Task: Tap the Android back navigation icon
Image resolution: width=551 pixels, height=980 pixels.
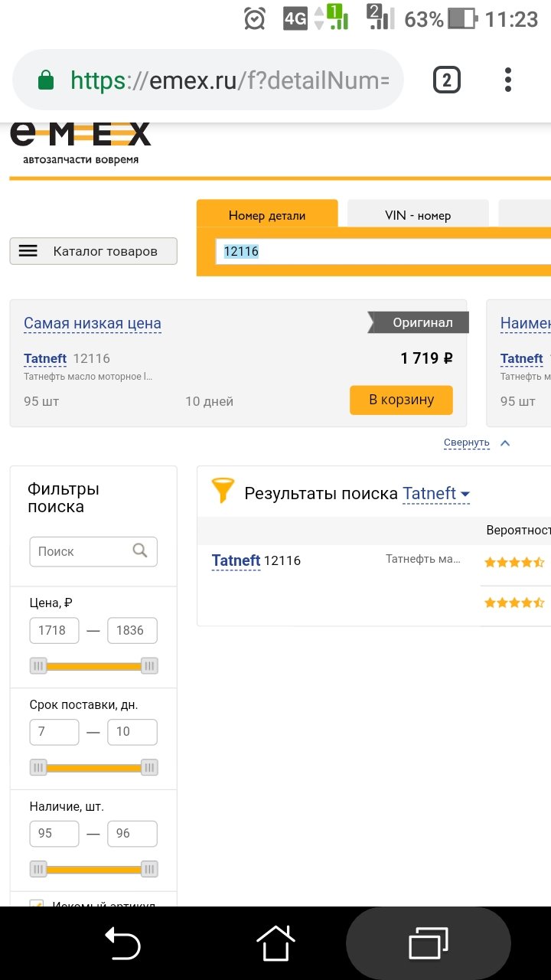Action: (x=122, y=942)
